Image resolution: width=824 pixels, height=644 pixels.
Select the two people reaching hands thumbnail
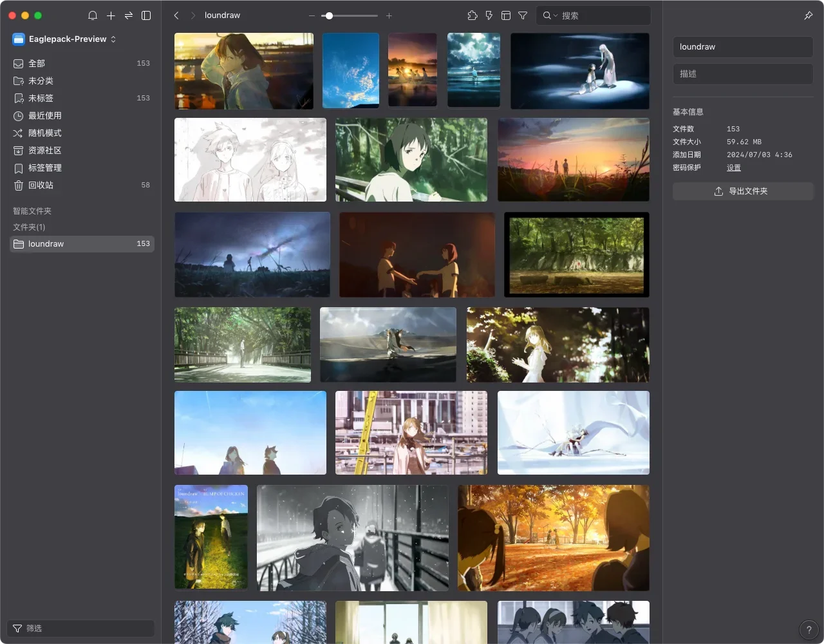417,254
